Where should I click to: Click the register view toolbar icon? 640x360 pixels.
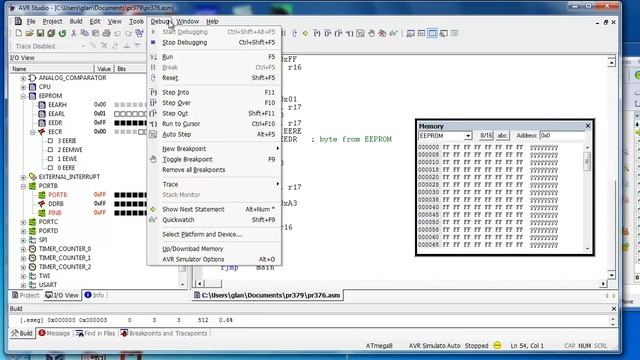pyautogui.click(x=422, y=33)
